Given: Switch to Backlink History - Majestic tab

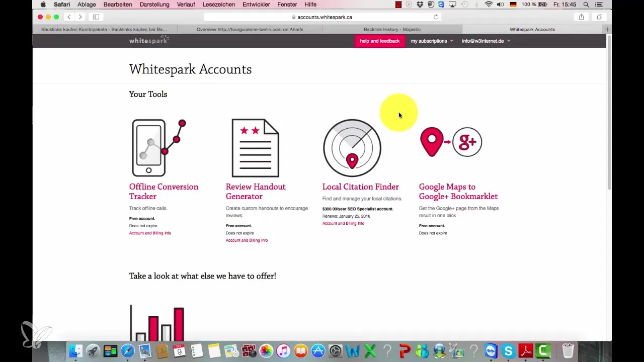Looking at the screenshot, I should click(392, 29).
